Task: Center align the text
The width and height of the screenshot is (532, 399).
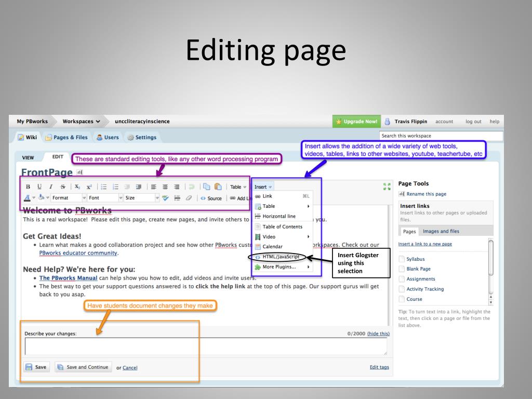Action: tap(165, 187)
